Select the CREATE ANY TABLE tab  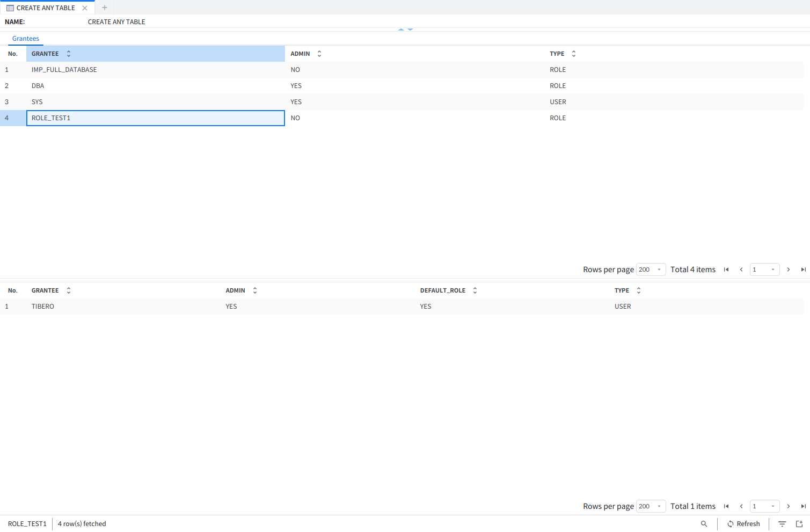coord(46,8)
